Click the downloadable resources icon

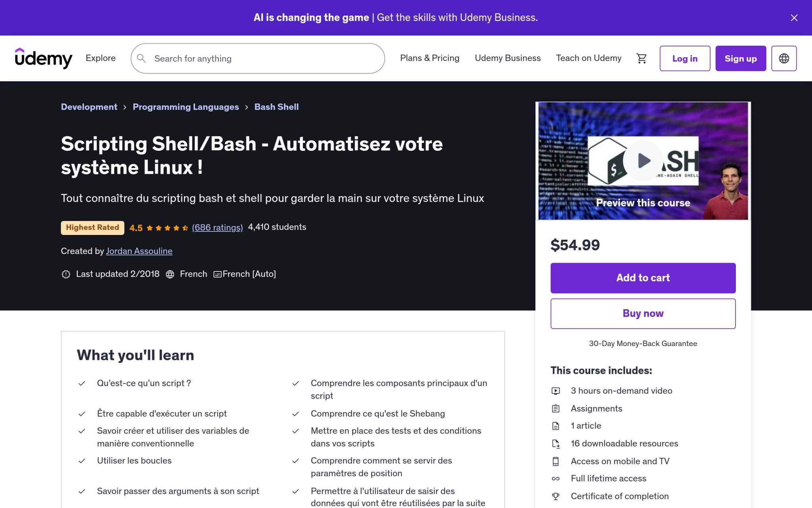[x=556, y=444]
